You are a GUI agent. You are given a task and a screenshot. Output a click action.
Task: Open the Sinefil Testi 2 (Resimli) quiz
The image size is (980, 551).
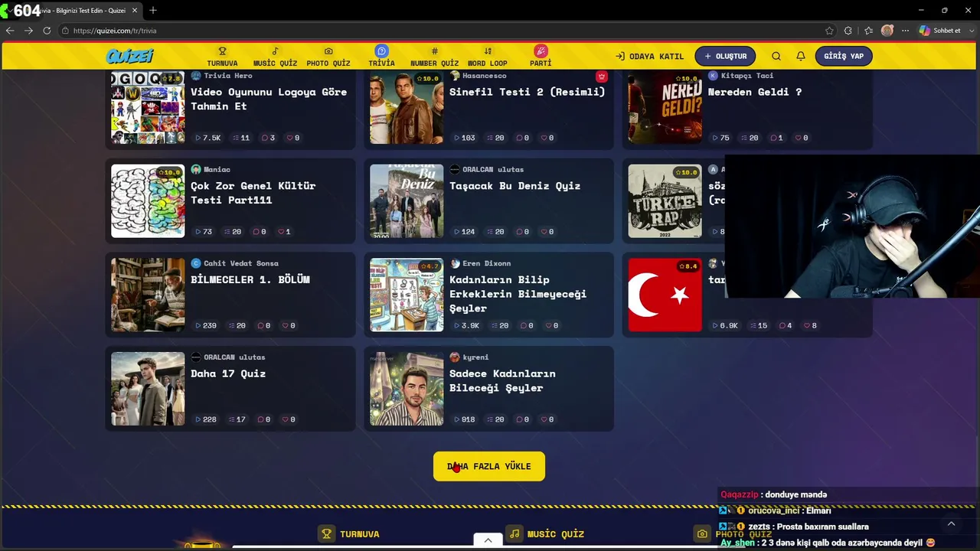527,92
